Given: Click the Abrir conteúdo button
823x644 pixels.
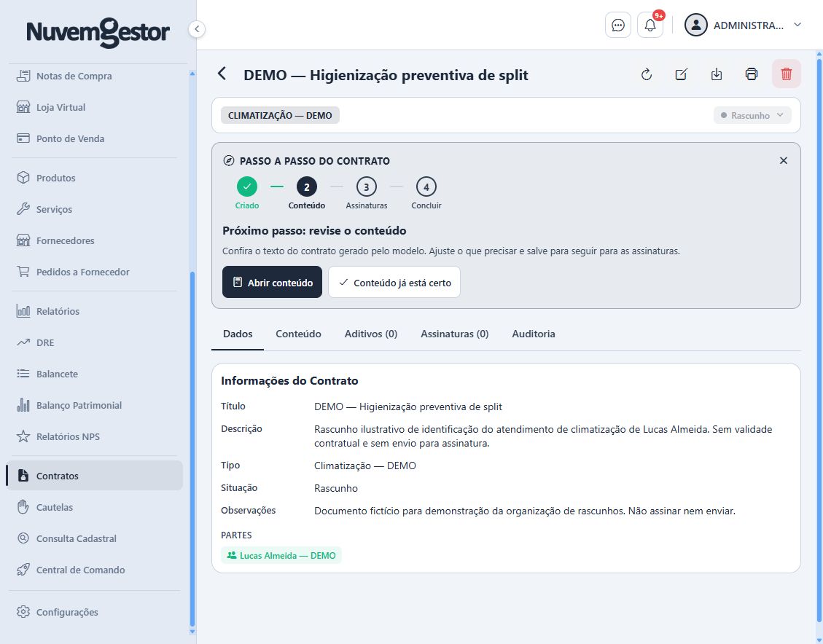Looking at the screenshot, I should coord(272,282).
